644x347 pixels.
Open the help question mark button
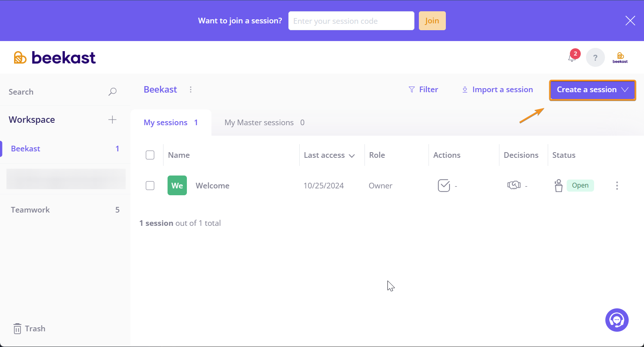coord(595,58)
